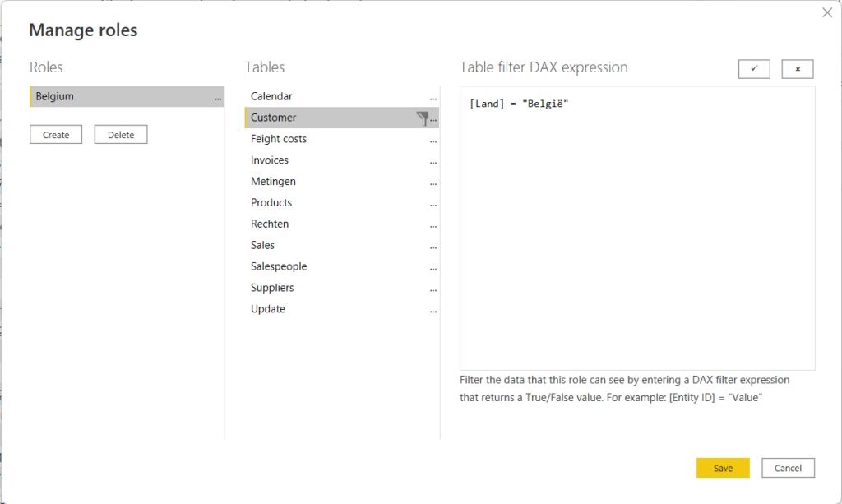Delete the selected role

pyautogui.click(x=121, y=135)
